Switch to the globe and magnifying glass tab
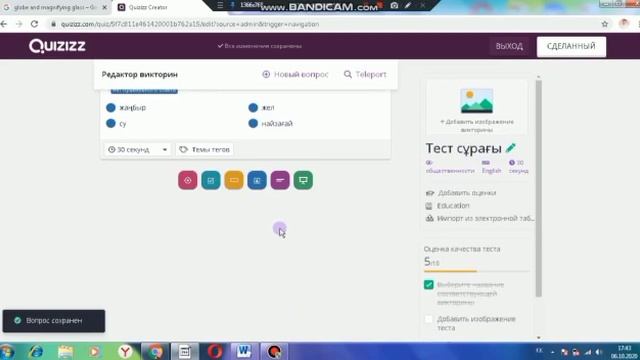Viewport: 640px width, 360px height. pos(55,7)
